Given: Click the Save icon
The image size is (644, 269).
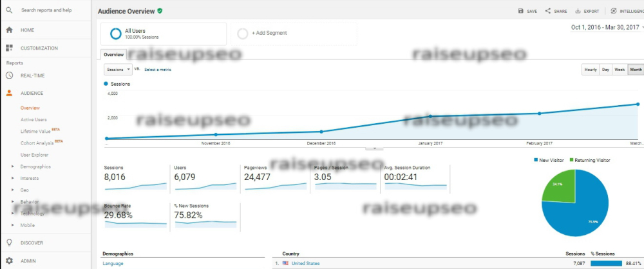Looking at the screenshot, I should pyautogui.click(x=521, y=11).
